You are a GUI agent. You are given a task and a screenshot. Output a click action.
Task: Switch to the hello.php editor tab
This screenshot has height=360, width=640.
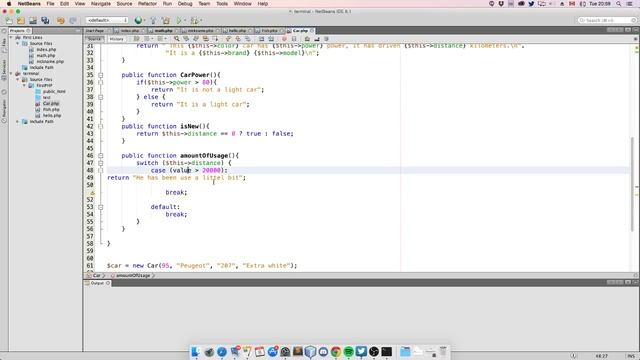(x=237, y=31)
